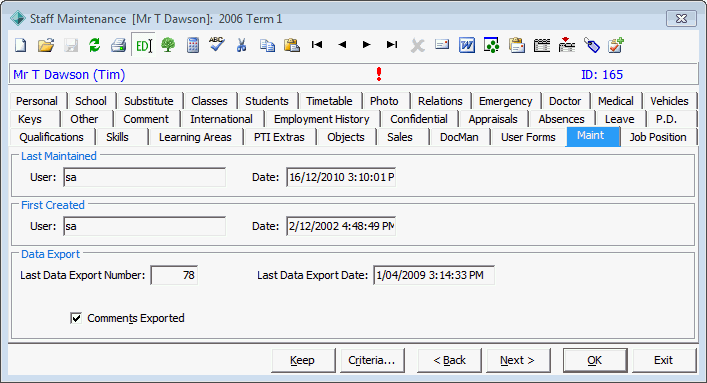Select the Emergency tab
This screenshot has height=383, width=707.
[x=505, y=101]
